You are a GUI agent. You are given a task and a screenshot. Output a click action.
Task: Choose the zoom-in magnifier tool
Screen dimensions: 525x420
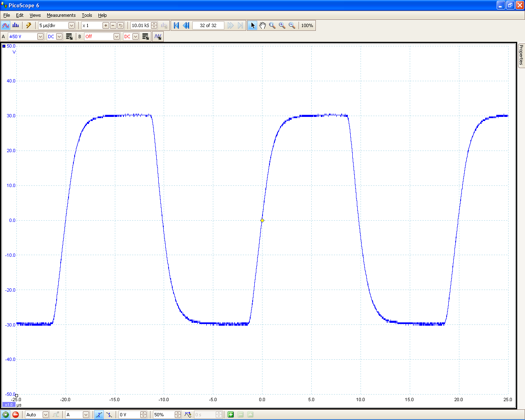point(282,25)
